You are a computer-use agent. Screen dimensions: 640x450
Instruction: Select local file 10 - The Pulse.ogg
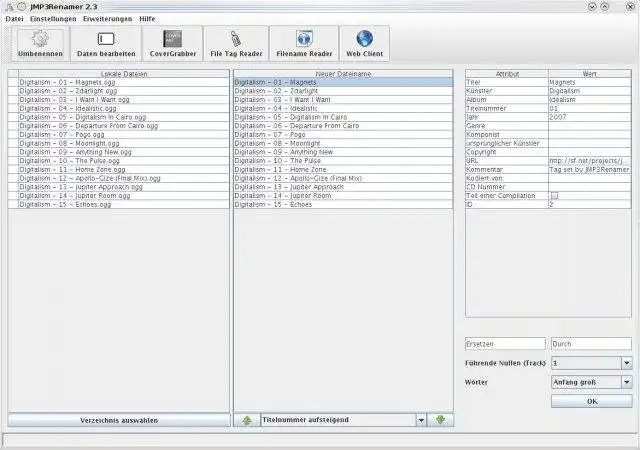(124, 161)
